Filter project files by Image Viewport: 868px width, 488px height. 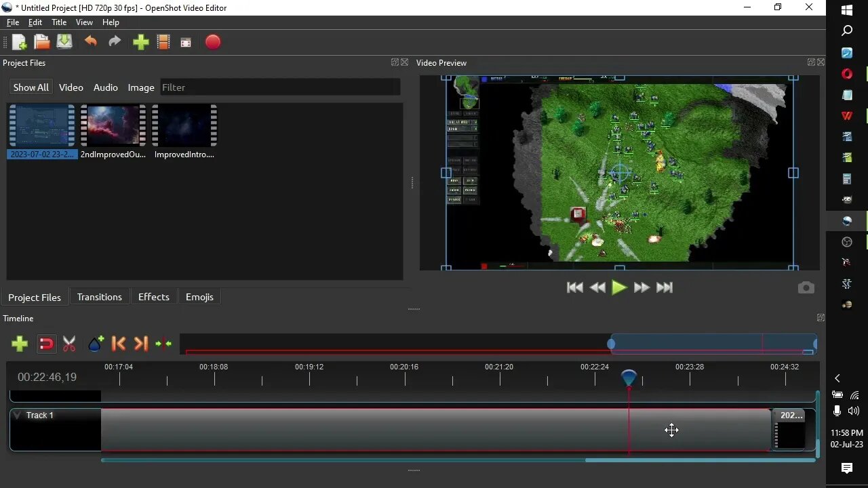[141, 87]
